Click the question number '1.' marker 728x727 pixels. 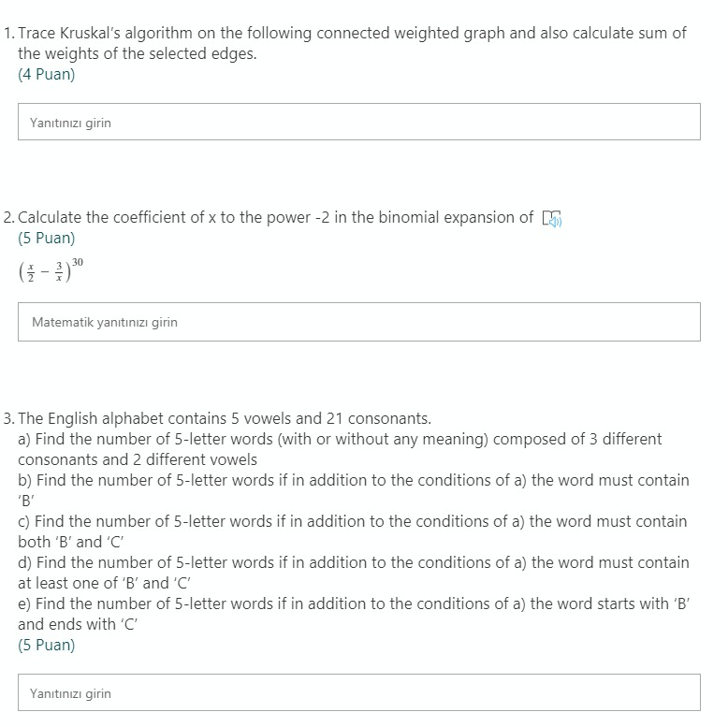[x=8, y=34]
